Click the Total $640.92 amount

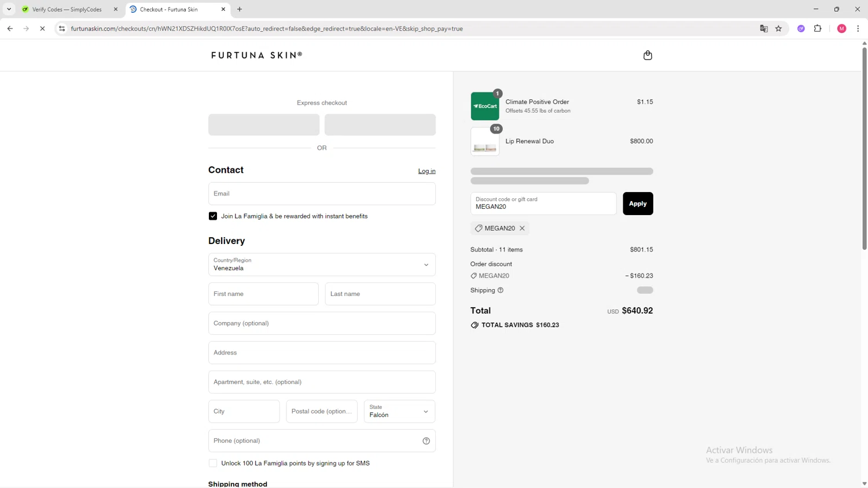coord(637,311)
